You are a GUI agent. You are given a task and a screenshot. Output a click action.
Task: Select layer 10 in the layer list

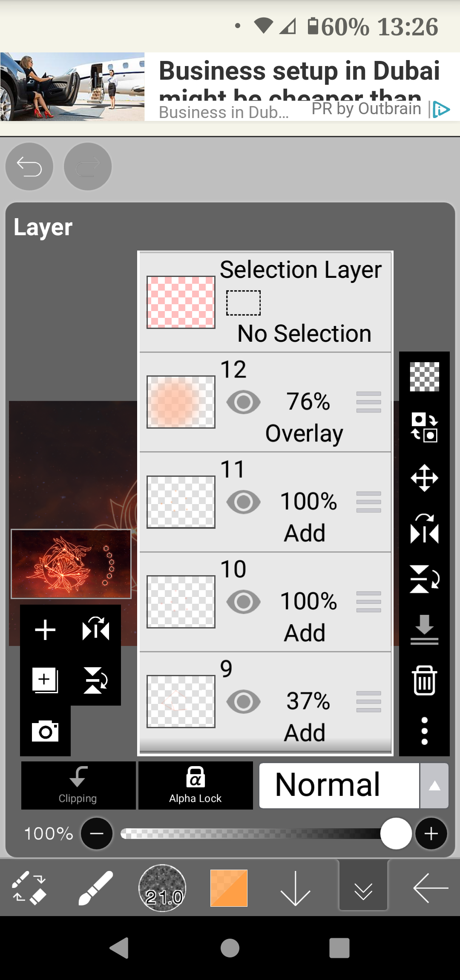tap(265, 602)
